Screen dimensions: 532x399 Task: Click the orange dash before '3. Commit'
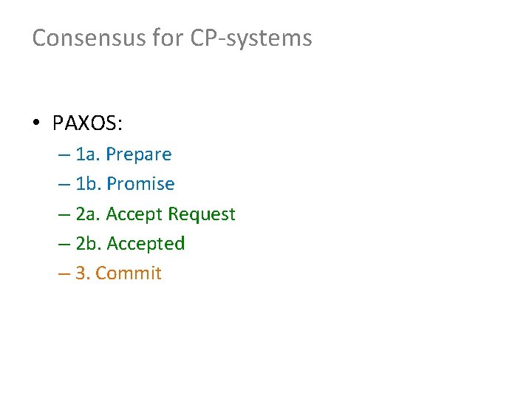click(x=64, y=274)
